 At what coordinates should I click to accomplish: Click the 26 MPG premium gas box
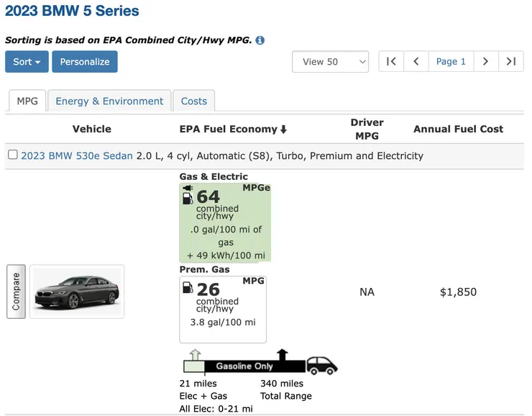223,309
